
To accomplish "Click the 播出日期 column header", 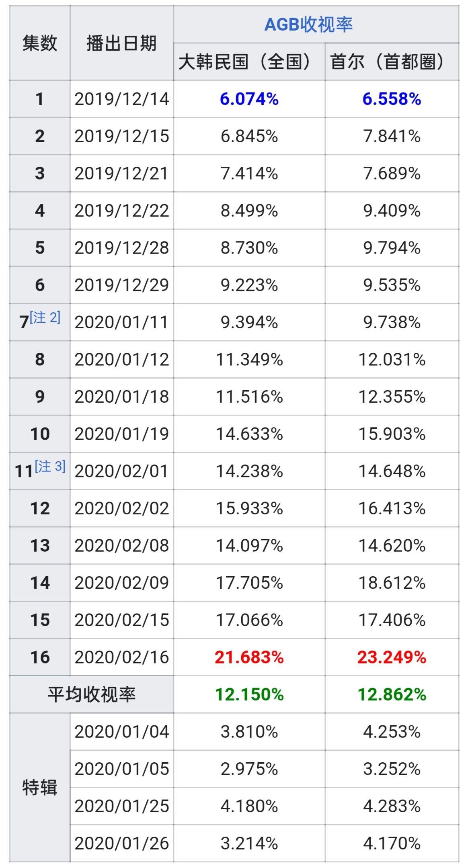I will coord(121,43).
